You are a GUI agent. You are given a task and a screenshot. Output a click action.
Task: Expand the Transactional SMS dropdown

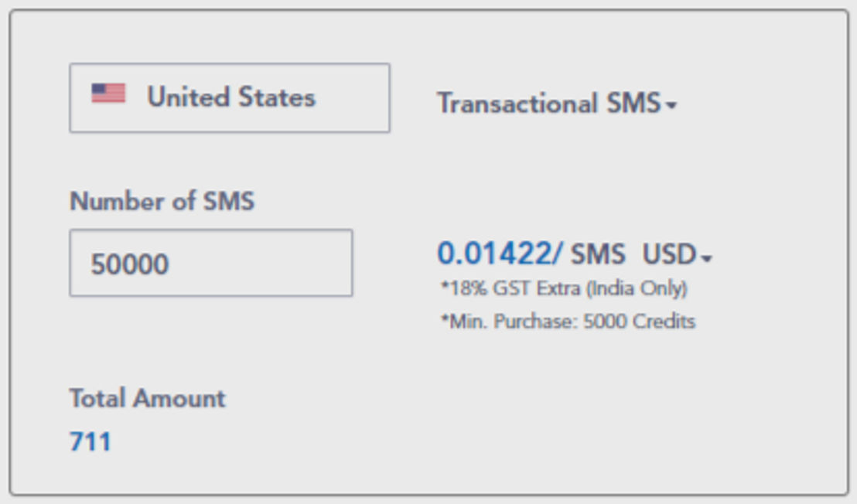(x=557, y=104)
